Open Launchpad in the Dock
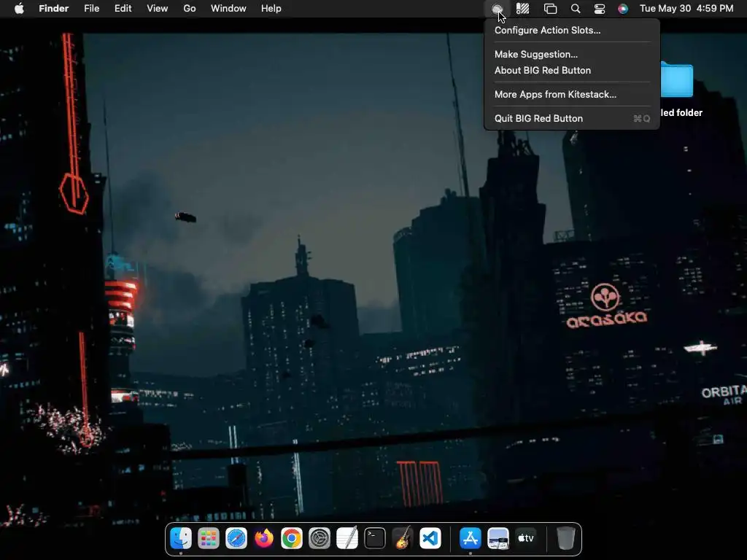The width and height of the screenshot is (747, 560). point(209,539)
